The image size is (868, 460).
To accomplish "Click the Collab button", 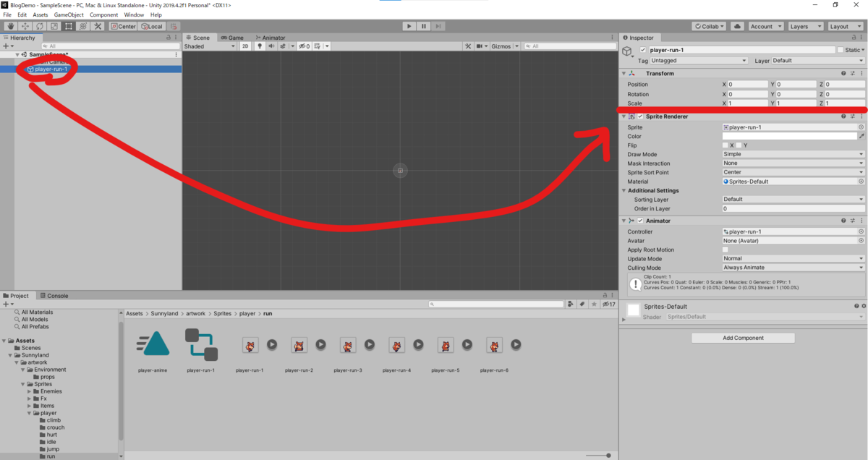I will coord(709,26).
